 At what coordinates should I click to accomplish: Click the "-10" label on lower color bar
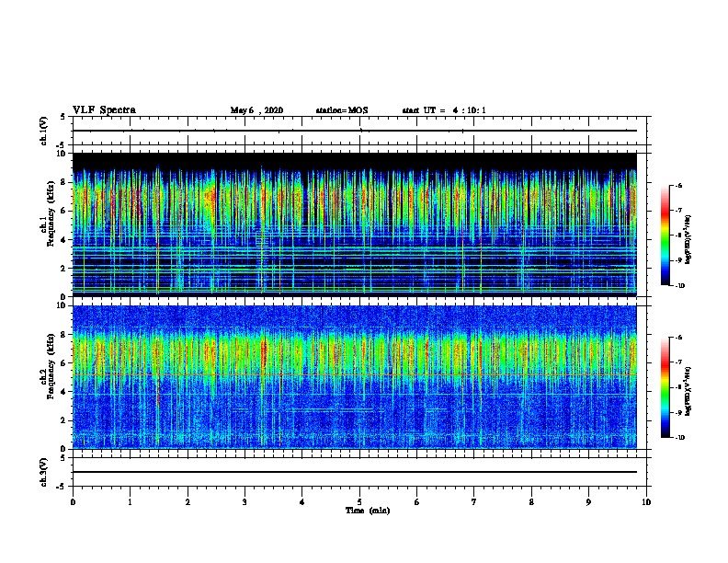click(679, 438)
